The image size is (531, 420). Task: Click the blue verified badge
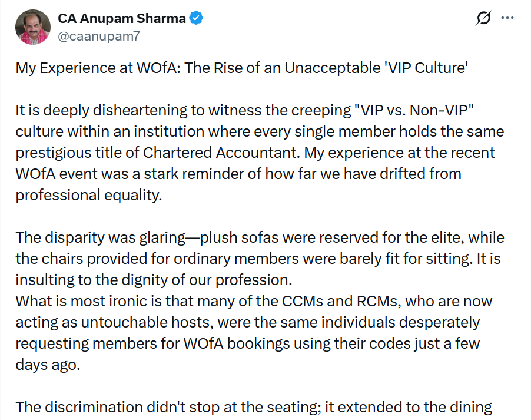tap(197, 18)
